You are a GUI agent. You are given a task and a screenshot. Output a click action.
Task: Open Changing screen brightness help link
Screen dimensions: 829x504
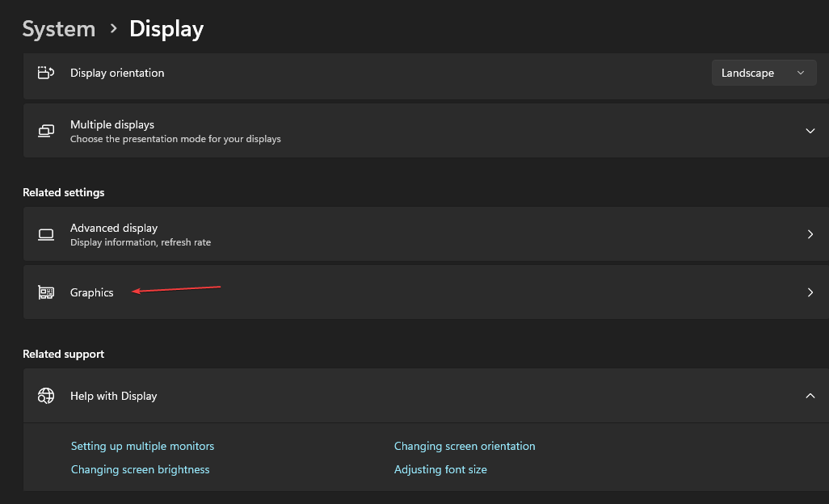[140, 468]
